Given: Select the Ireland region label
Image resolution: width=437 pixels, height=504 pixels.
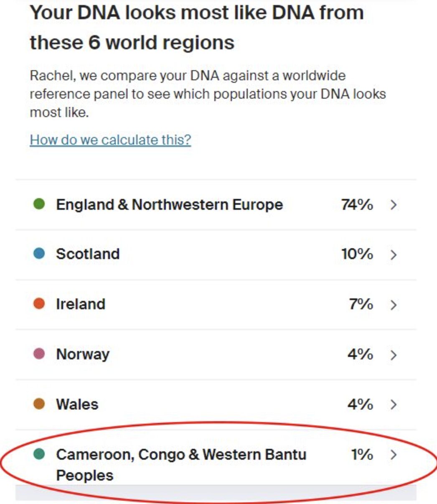Looking at the screenshot, I should click(81, 304).
